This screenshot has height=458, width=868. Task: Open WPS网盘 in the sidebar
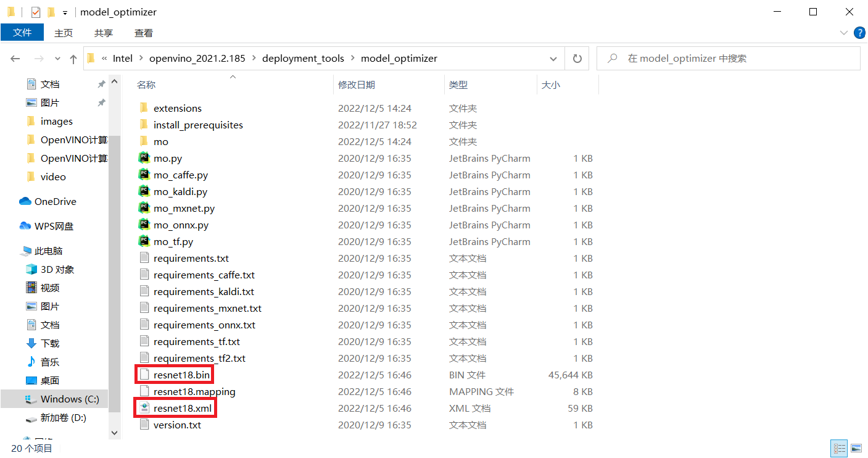pyautogui.click(x=46, y=226)
